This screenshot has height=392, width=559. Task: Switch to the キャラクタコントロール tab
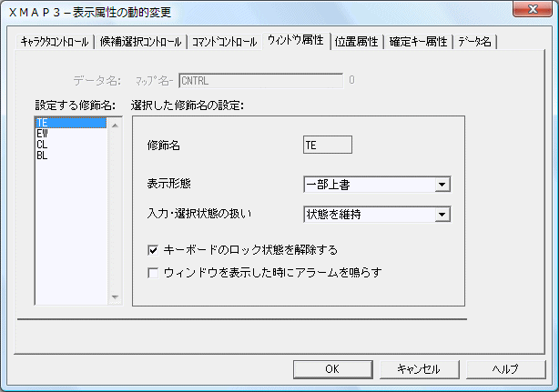[55, 42]
